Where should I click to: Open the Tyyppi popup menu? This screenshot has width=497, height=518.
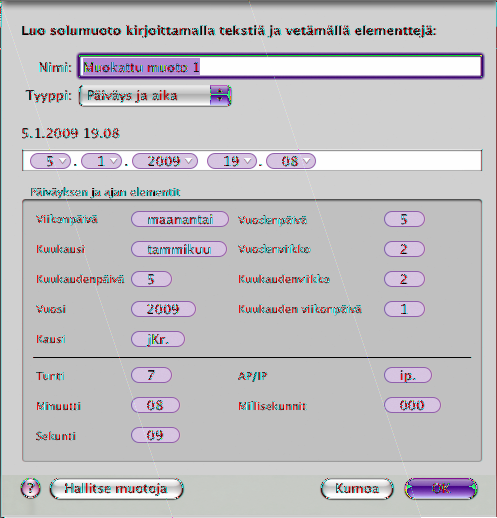coord(155,96)
